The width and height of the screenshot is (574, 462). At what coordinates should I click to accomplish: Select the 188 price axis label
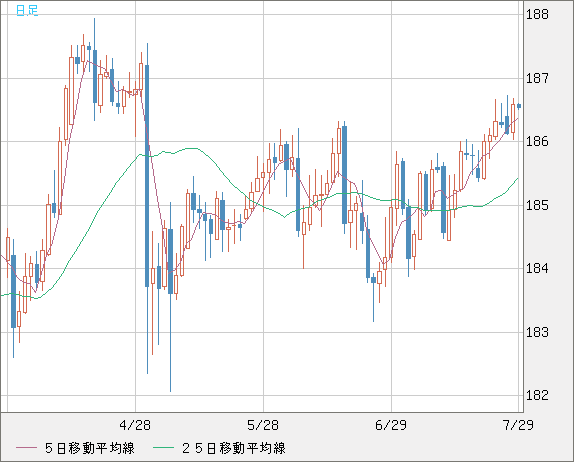[537, 15]
